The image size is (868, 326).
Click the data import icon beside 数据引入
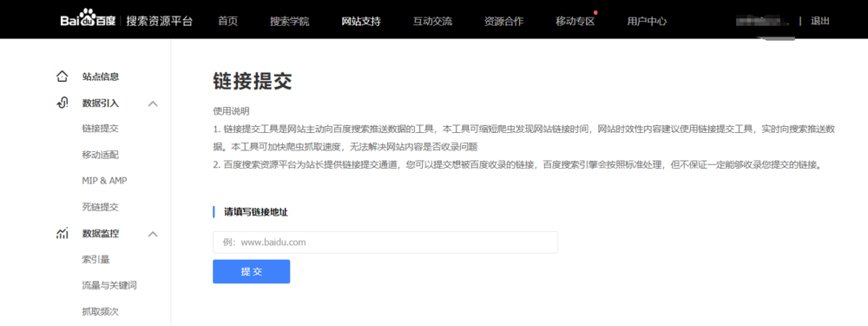(62, 103)
